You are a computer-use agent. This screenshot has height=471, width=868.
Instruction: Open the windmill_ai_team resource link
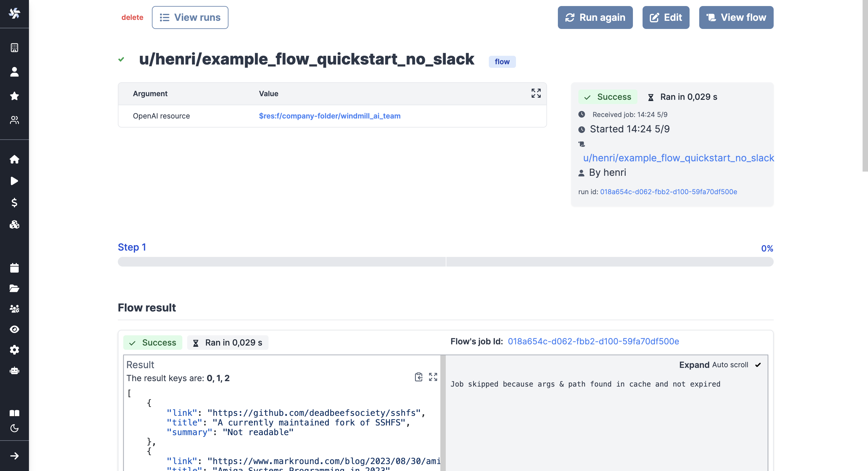(329, 116)
